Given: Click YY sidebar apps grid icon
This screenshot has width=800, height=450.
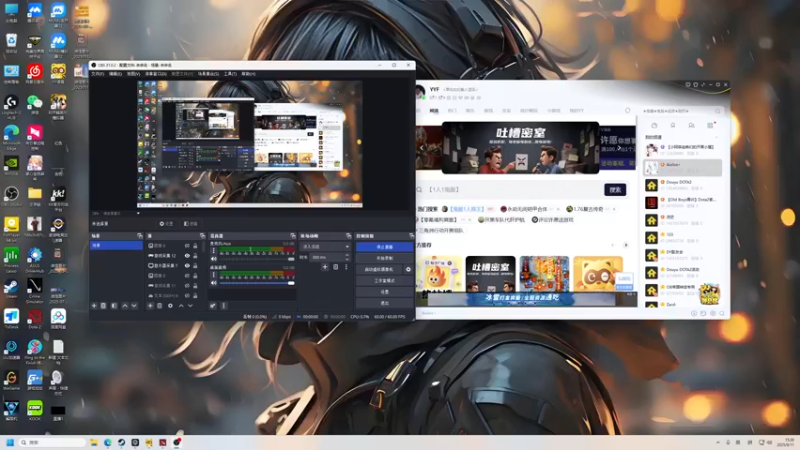Looking at the screenshot, I should 710,126.
